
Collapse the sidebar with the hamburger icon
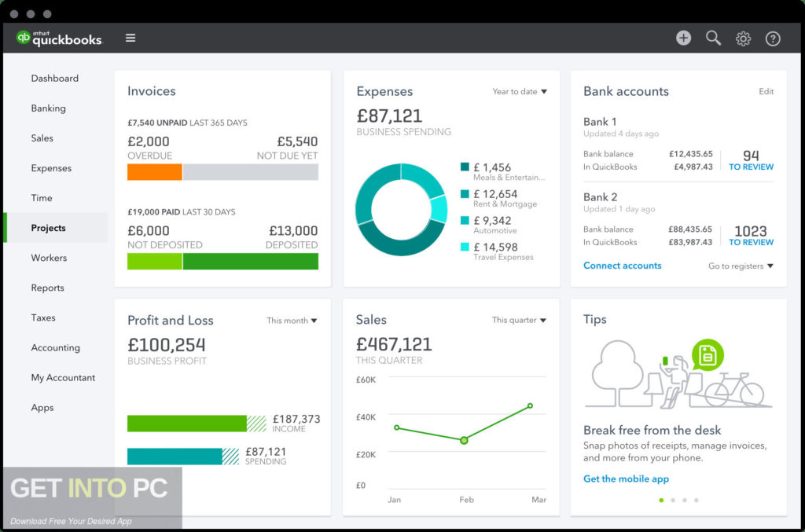tap(130, 37)
